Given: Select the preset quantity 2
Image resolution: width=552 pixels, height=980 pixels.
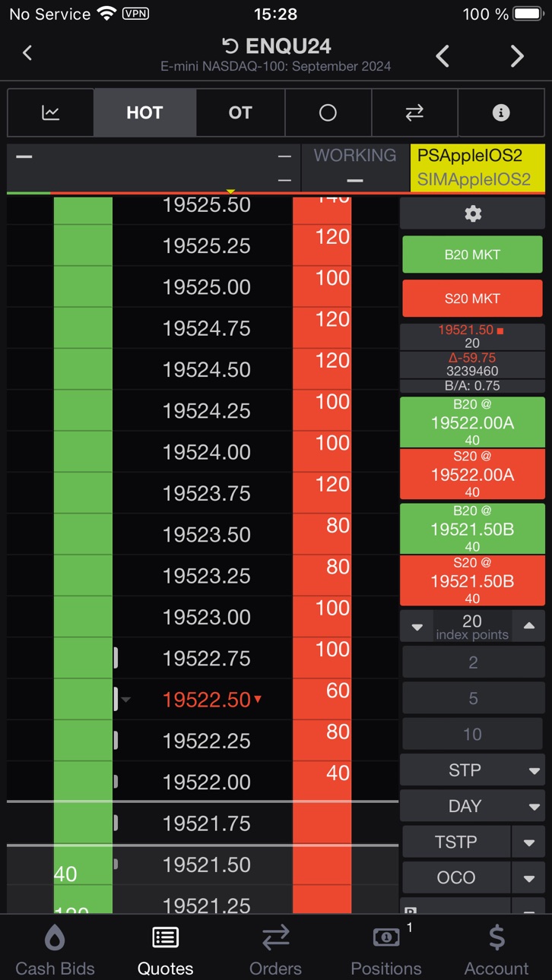Looking at the screenshot, I should pyautogui.click(x=472, y=662).
